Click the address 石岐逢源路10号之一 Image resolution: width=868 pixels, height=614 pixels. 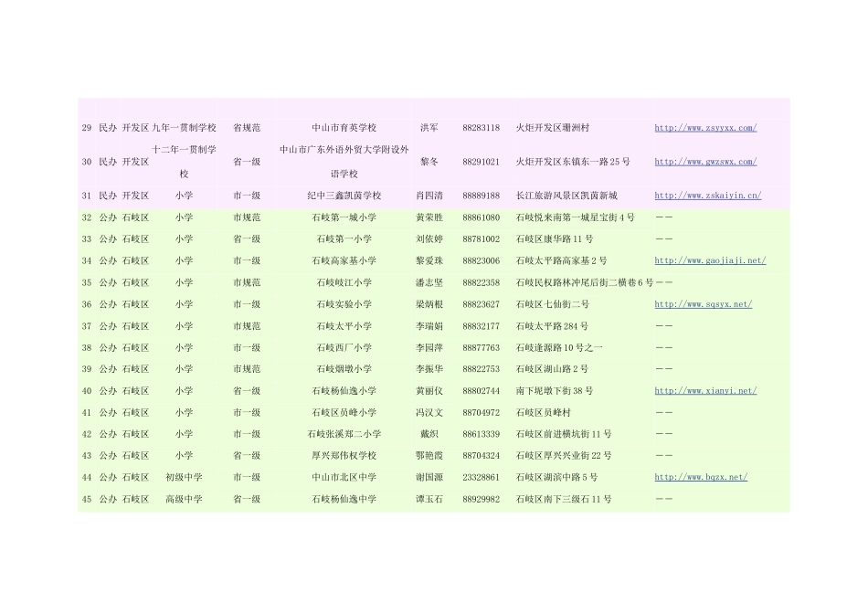tap(559, 348)
